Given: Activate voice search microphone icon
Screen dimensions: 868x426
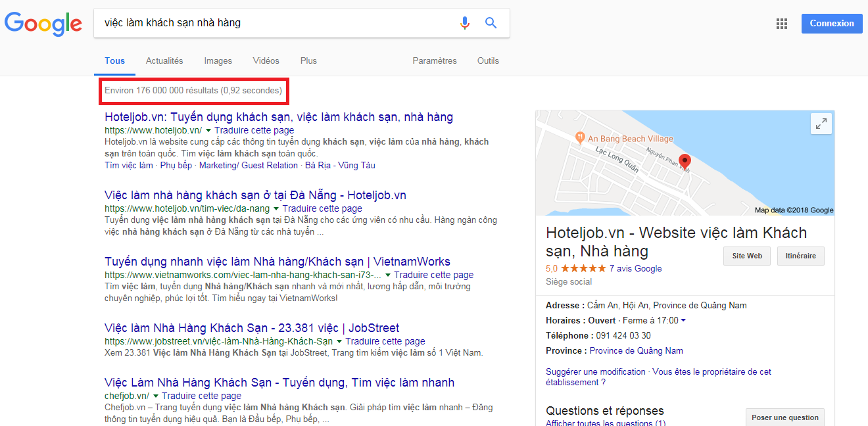Looking at the screenshot, I should pos(465,23).
